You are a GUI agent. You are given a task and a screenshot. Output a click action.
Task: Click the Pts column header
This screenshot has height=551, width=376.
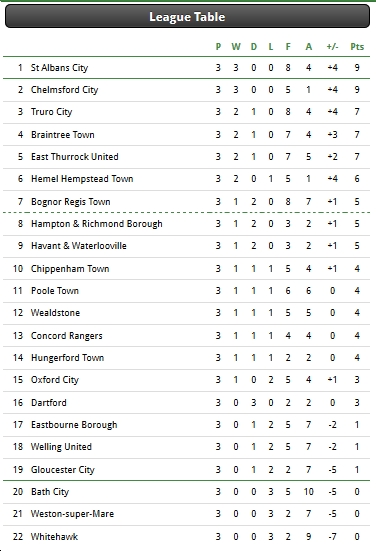click(x=357, y=47)
